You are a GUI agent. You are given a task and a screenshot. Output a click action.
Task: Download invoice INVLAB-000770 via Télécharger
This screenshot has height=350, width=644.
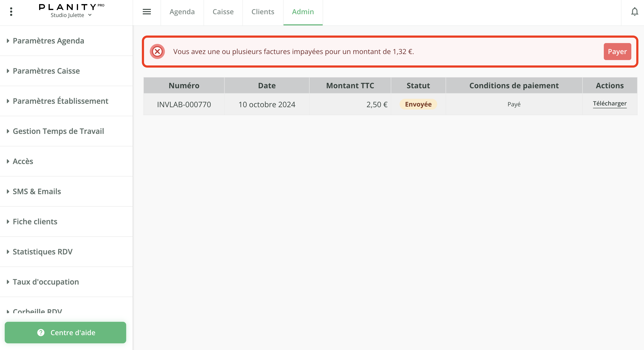pyautogui.click(x=610, y=104)
